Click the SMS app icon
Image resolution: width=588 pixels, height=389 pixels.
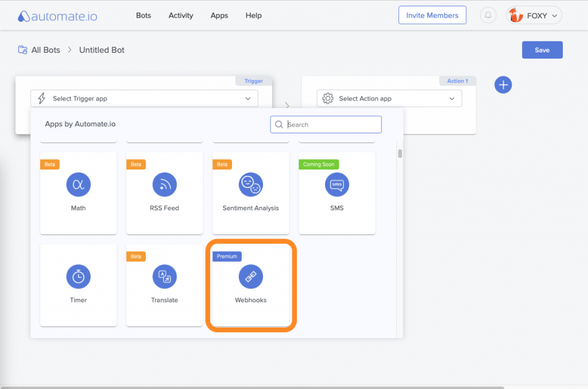coord(337,184)
